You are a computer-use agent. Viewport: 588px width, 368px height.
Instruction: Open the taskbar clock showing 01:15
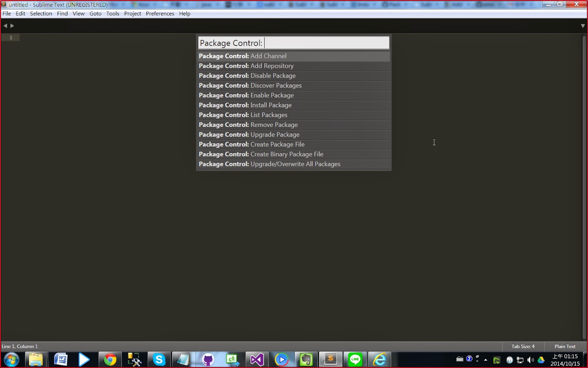(x=565, y=360)
